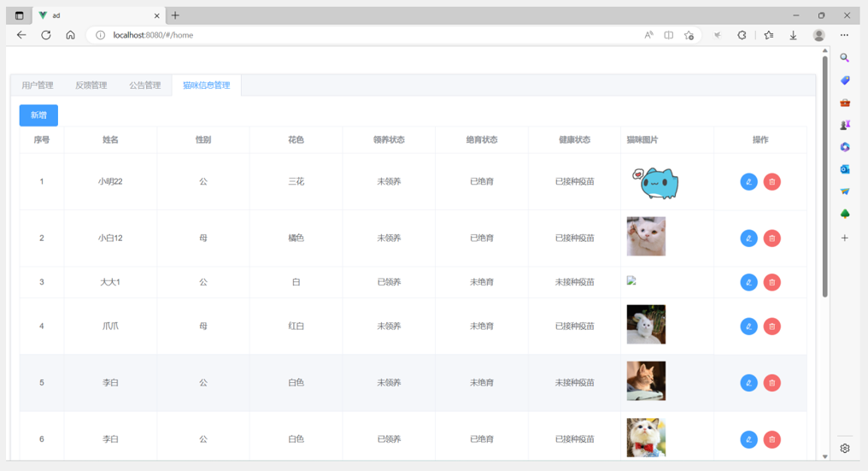Image resolution: width=868 pixels, height=471 pixels.
Task: Switch to 用户管理 tab
Action: click(x=38, y=85)
